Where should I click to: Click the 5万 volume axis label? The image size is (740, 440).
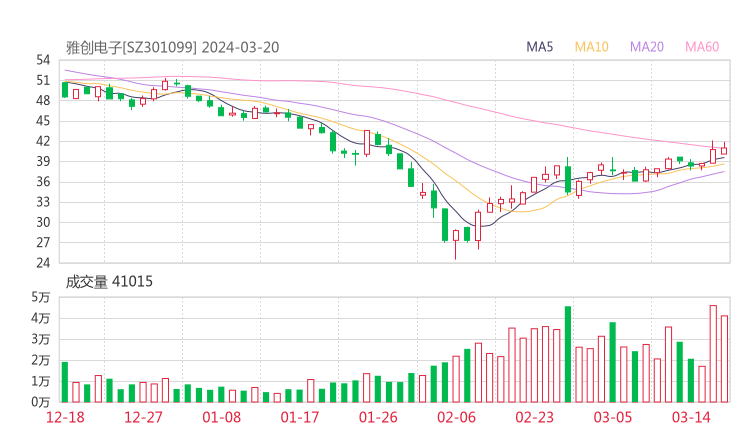[x=41, y=297]
